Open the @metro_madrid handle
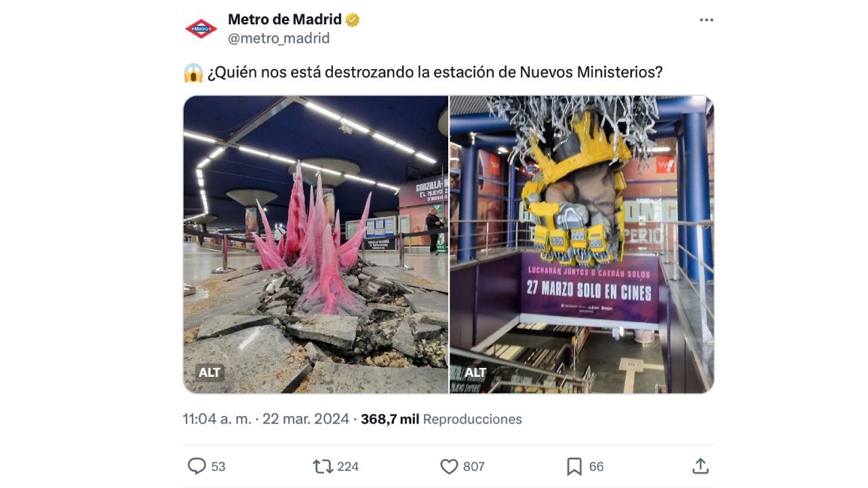 point(279,39)
